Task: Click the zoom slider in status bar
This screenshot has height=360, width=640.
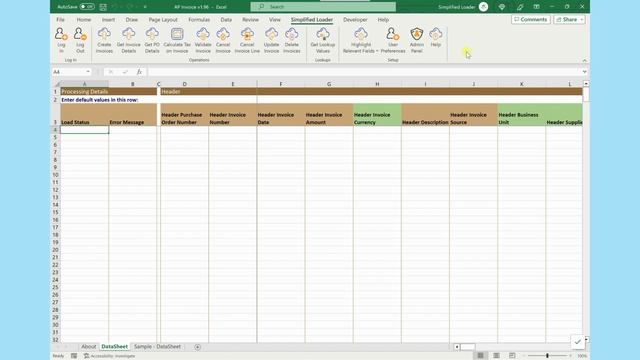Action: (x=547, y=356)
